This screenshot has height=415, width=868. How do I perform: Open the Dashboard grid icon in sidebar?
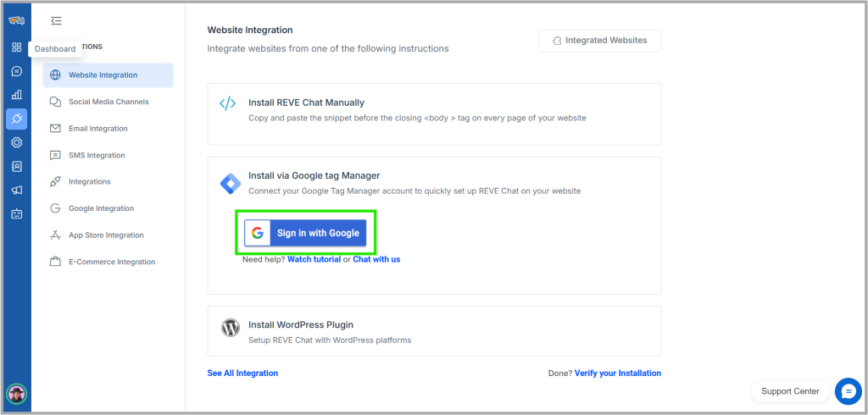[x=16, y=47]
